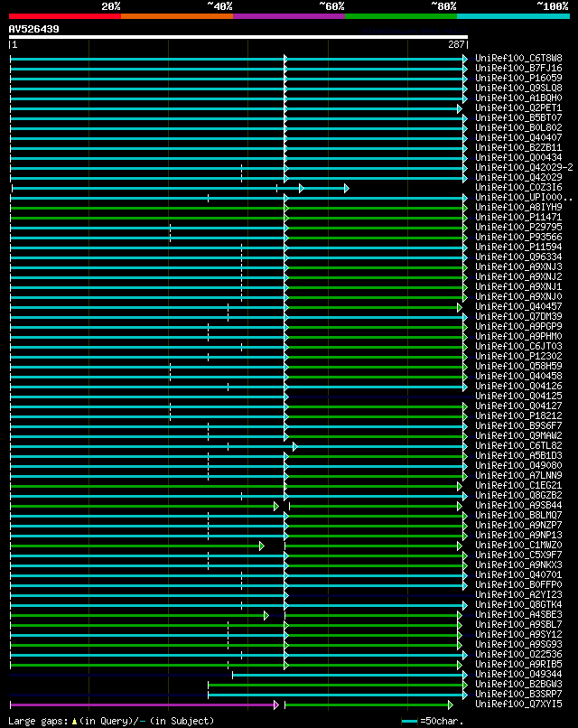Click the UniRef100_Q40457 label
578x728 pixels.
click(518, 307)
